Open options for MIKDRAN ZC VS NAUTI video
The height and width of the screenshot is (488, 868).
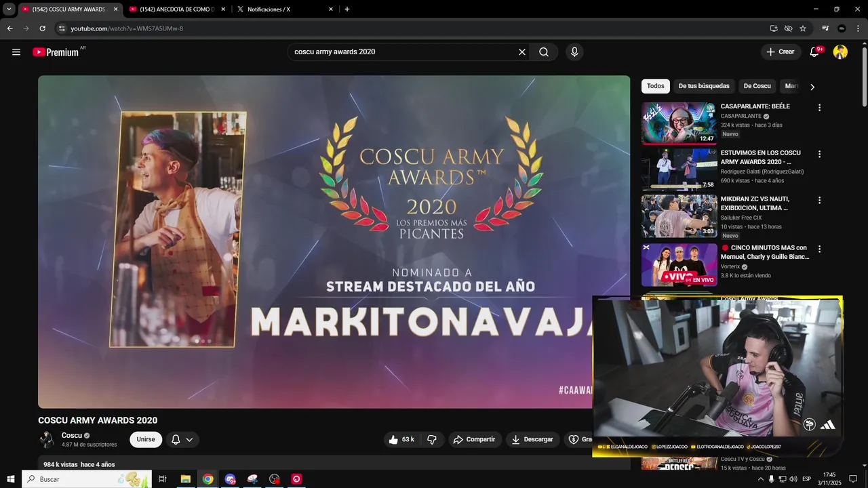point(819,201)
